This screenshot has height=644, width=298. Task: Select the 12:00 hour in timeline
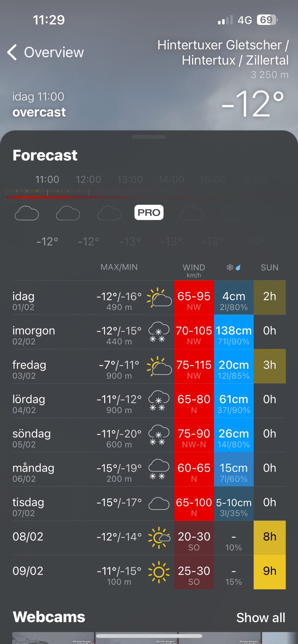click(x=88, y=180)
